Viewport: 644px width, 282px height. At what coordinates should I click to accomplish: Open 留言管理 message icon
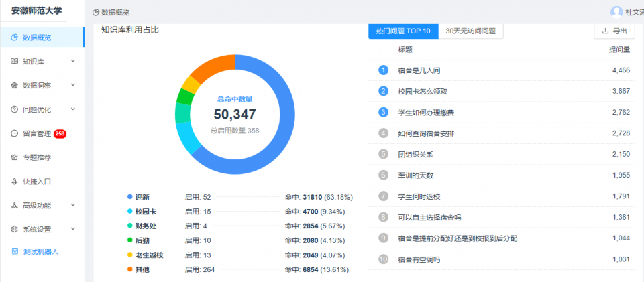pos(15,133)
